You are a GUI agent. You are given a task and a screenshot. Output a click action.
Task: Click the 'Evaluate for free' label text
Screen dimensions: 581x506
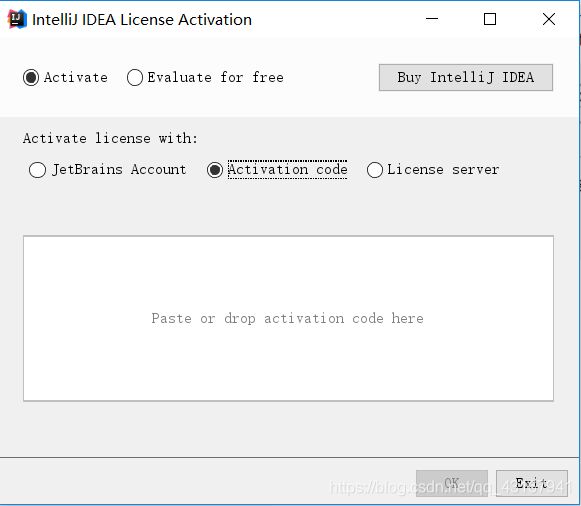[216, 77]
